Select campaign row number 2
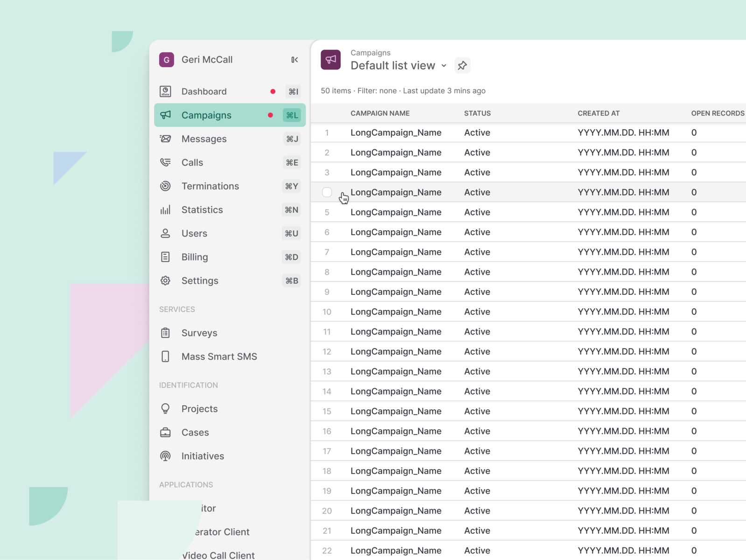The width and height of the screenshot is (746, 560). pyautogui.click(x=327, y=153)
